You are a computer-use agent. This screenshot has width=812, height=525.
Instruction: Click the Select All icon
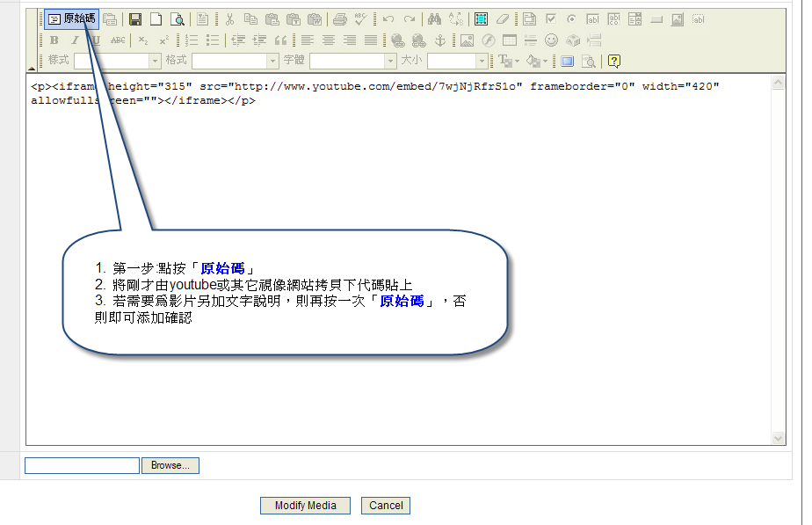click(x=481, y=18)
